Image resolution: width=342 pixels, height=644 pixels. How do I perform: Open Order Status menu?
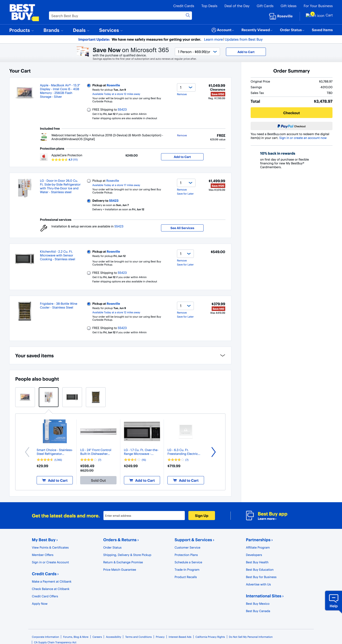coord(292,30)
